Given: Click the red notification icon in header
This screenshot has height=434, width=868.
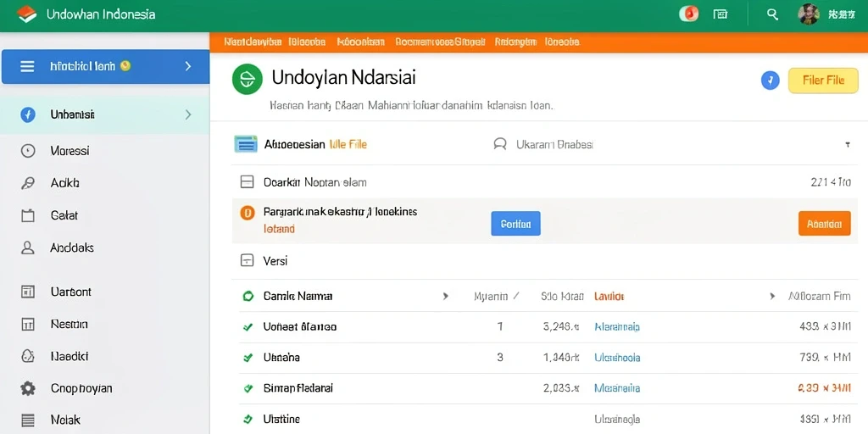Looking at the screenshot, I should click(x=688, y=14).
